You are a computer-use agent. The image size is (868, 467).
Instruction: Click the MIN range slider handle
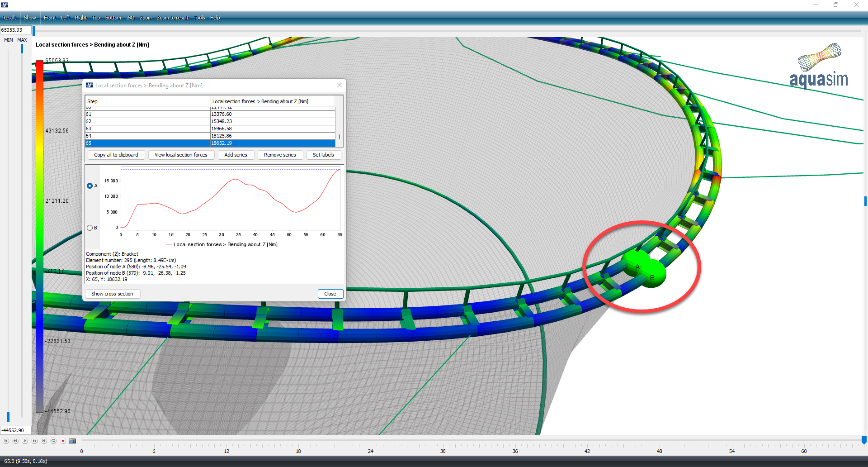[x=8, y=417]
